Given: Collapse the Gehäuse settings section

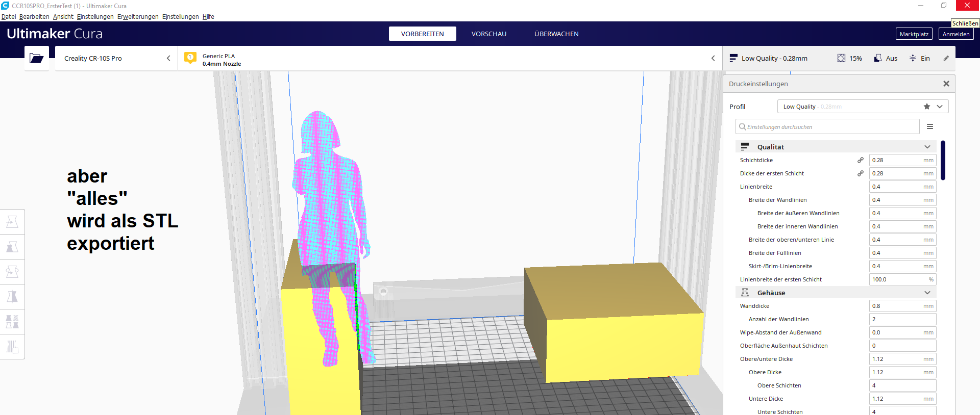Looking at the screenshot, I should (x=927, y=293).
